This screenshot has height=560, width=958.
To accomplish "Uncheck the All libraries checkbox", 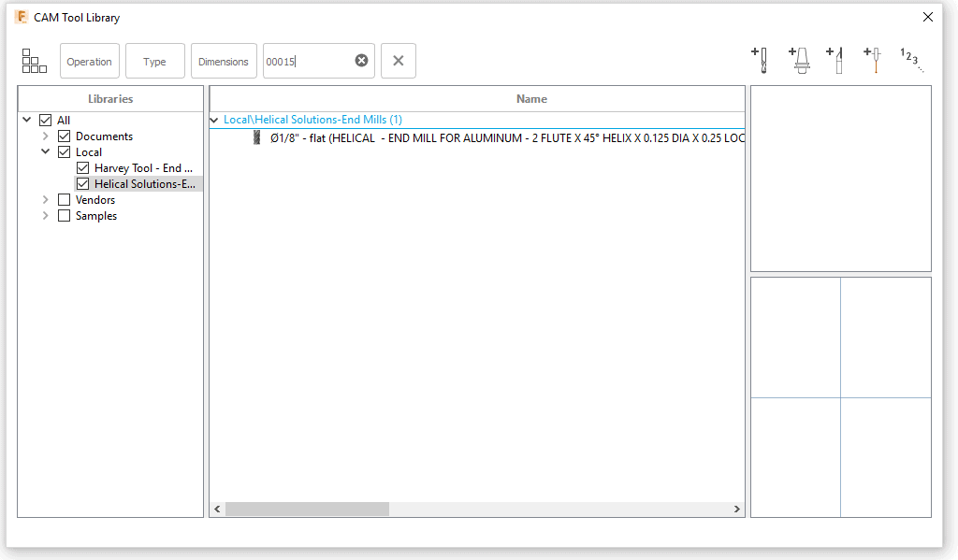I will (x=45, y=121).
